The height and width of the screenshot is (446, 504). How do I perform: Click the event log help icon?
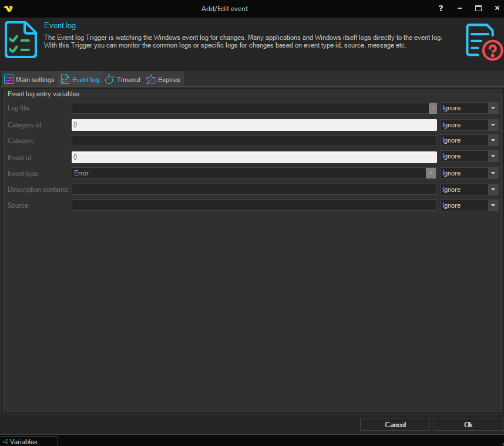pyautogui.click(x=483, y=41)
